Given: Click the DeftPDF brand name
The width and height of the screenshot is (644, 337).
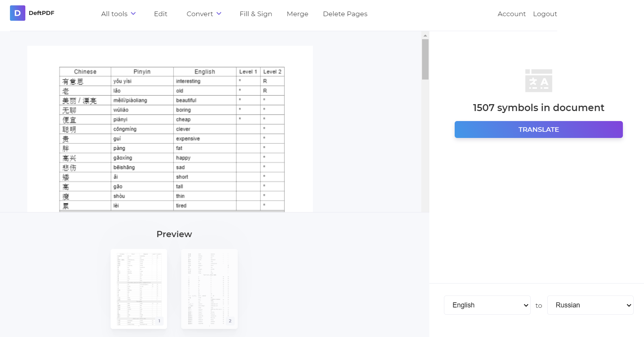Looking at the screenshot, I should click(41, 13).
